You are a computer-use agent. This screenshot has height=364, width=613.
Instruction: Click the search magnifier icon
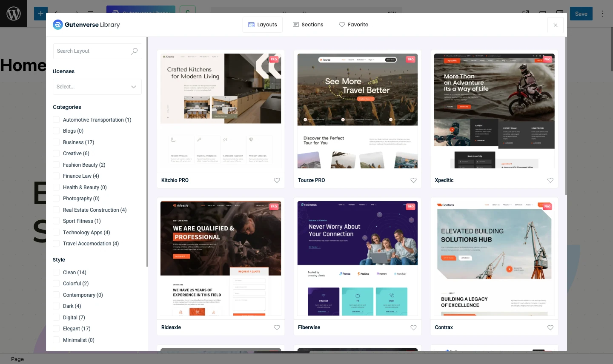pos(135,51)
